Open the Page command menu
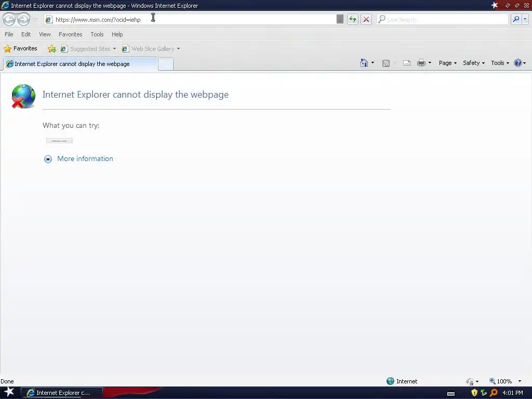This screenshot has height=399, width=532. coord(447,63)
